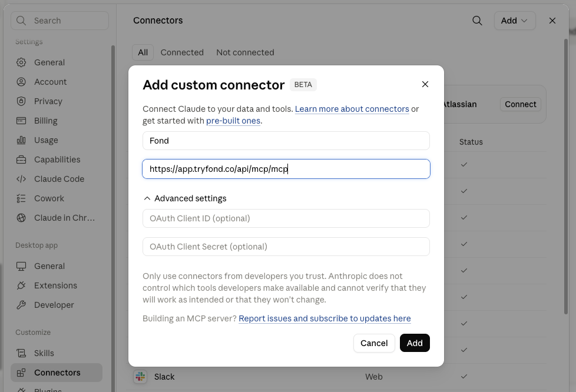Viewport: 576px width, 392px height.
Task: Click the Claude Code brackets icon
Action: 21,179
